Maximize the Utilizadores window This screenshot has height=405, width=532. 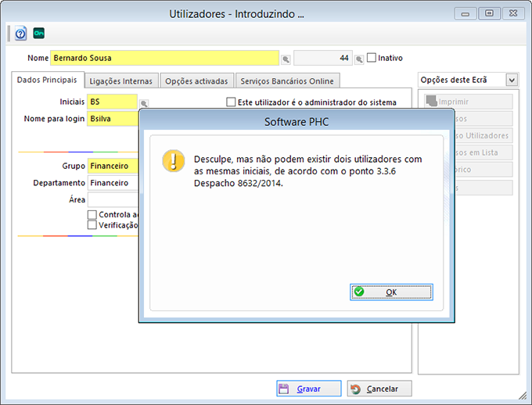coord(489,13)
